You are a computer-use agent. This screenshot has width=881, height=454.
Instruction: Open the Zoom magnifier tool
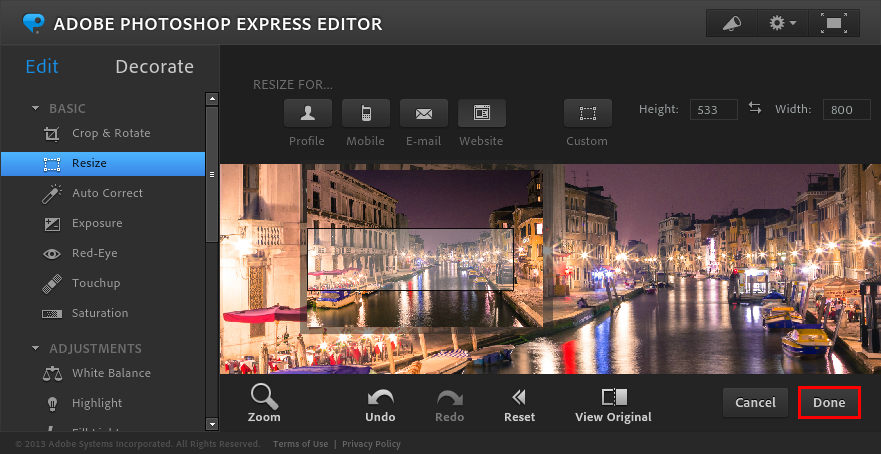[x=264, y=403]
